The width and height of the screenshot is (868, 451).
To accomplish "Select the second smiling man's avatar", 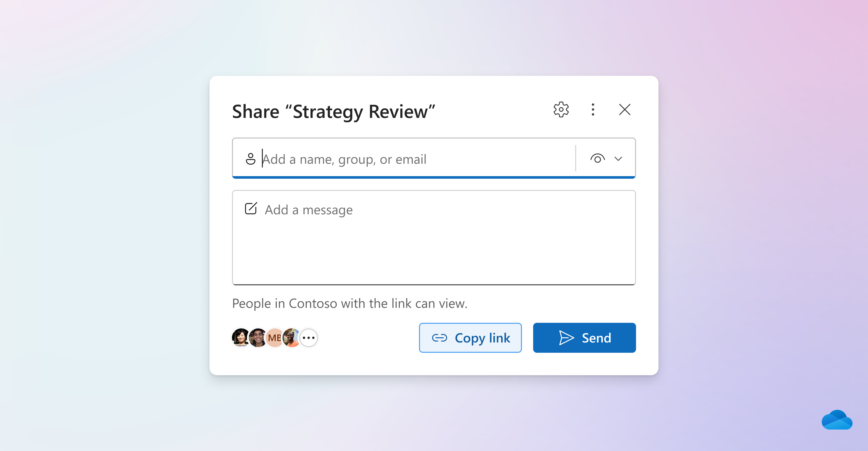I will (258, 337).
